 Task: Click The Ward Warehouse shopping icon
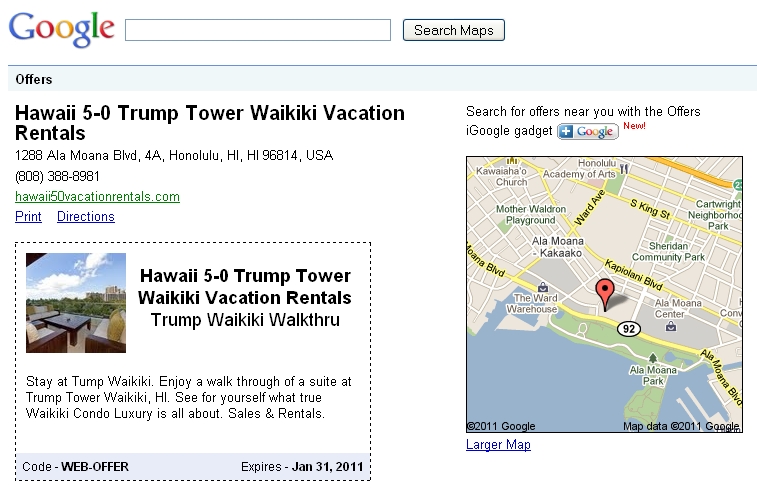pos(543,287)
